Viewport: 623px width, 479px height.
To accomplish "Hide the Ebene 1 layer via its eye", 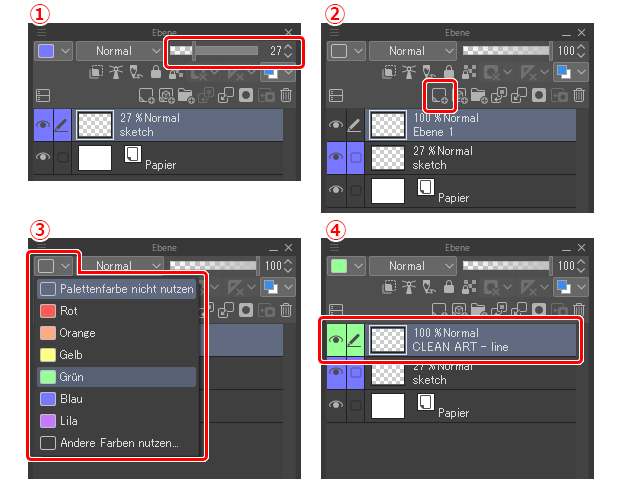I will tap(336, 125).
